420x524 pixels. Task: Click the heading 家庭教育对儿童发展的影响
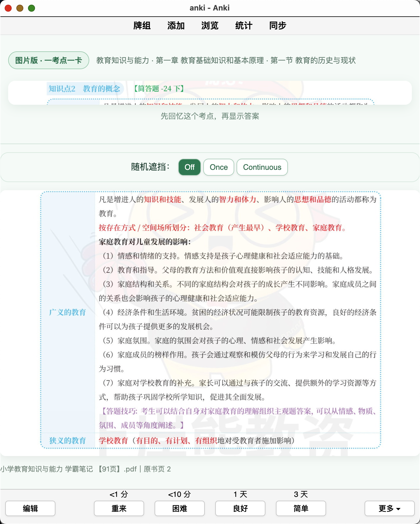pos(145,242)
